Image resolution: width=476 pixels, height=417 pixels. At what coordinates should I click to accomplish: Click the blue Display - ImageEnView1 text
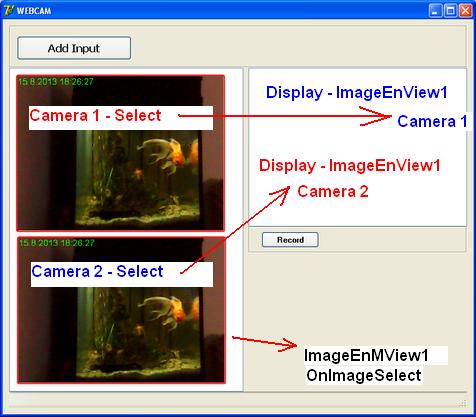click(x=356, y=93)
